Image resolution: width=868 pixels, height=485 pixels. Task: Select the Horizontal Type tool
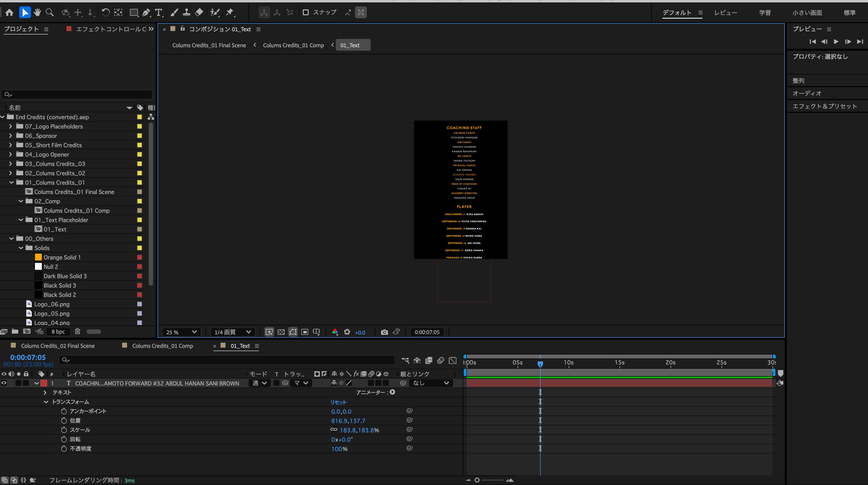158,13
